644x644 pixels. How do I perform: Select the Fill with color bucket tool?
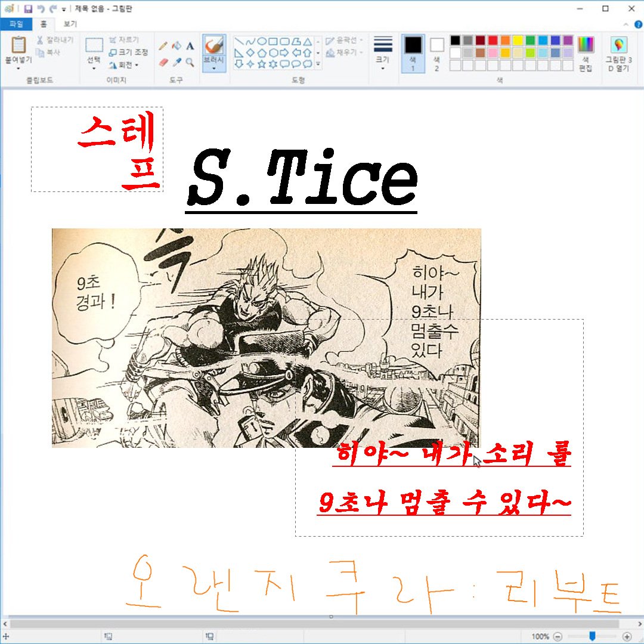177,45
